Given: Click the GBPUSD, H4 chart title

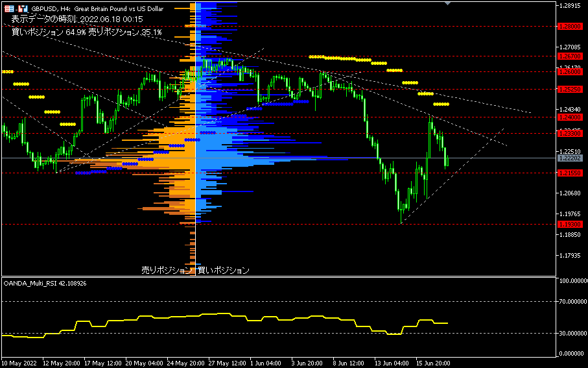Looking at the screenshot, I should (x=97, y=8).
